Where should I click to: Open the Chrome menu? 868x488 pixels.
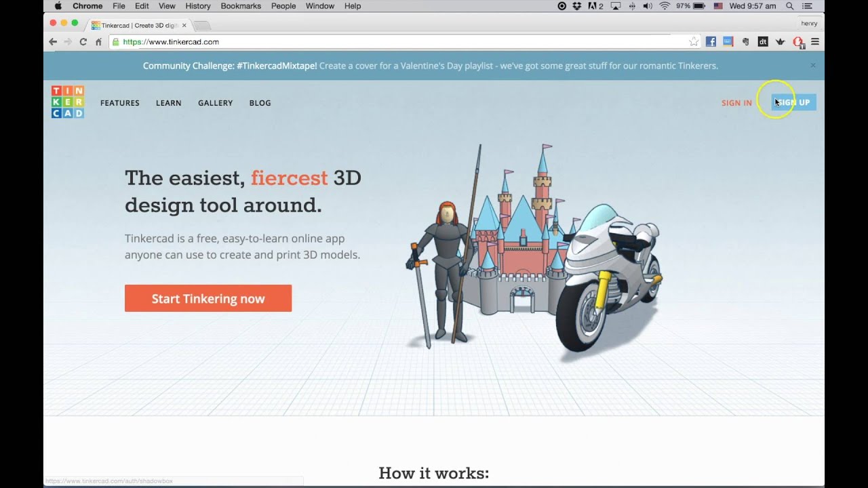[x=87, y=6]
